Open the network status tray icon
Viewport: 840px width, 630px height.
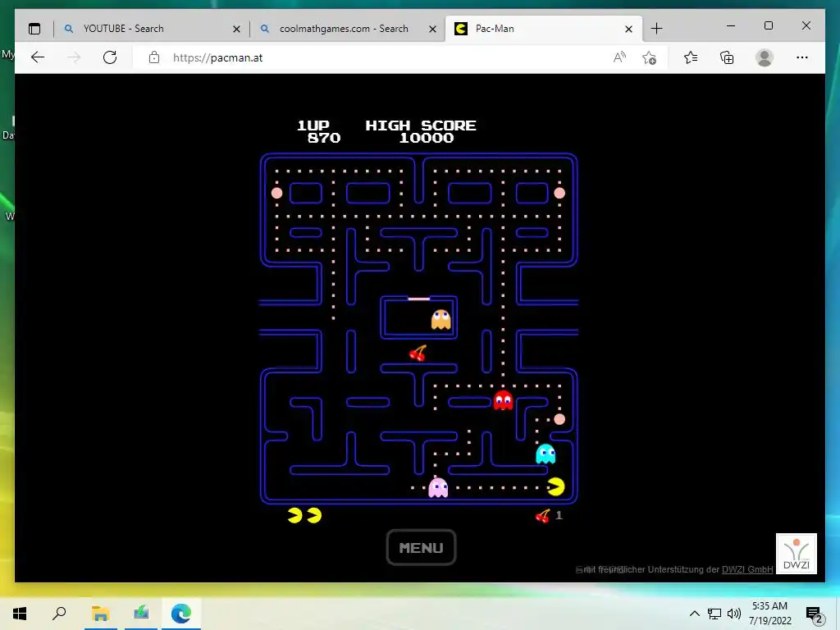pyautogui.click(x=714, y=614)
